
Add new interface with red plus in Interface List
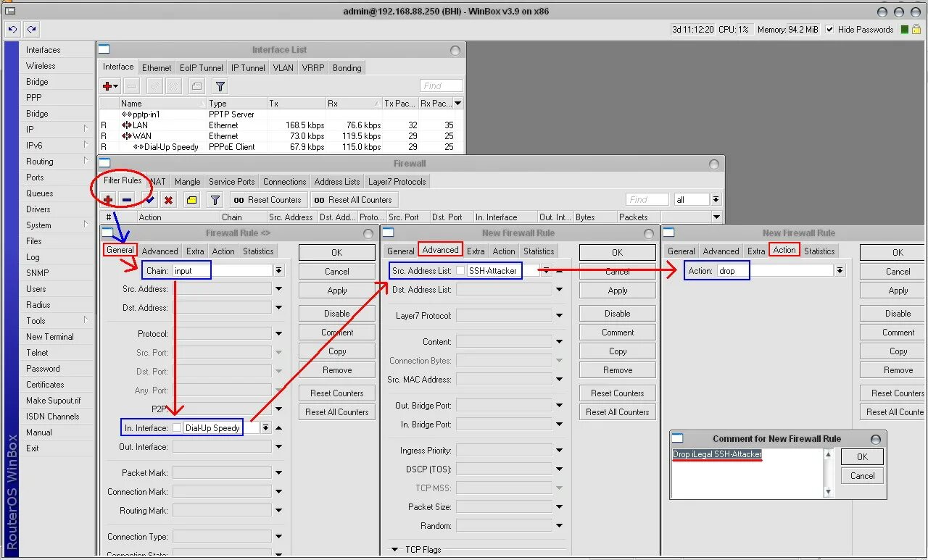[x=110, y=85]
